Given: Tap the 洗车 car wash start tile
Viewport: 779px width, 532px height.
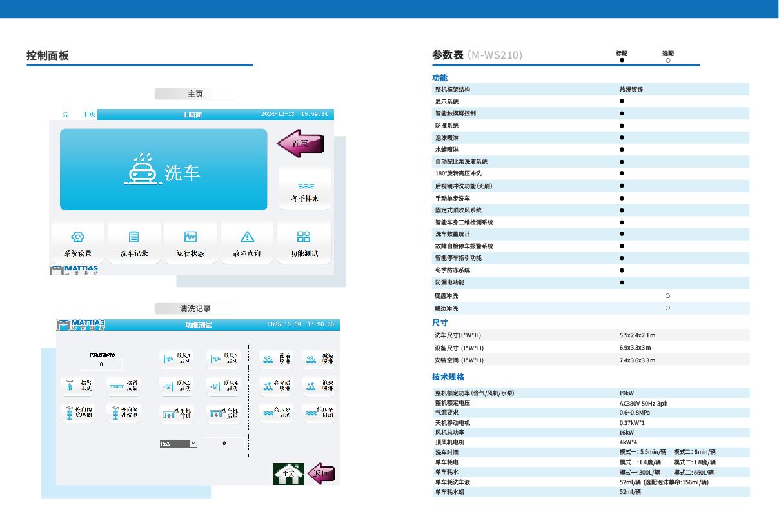Looking at the screenshot, I should click(x=163, y=170).
